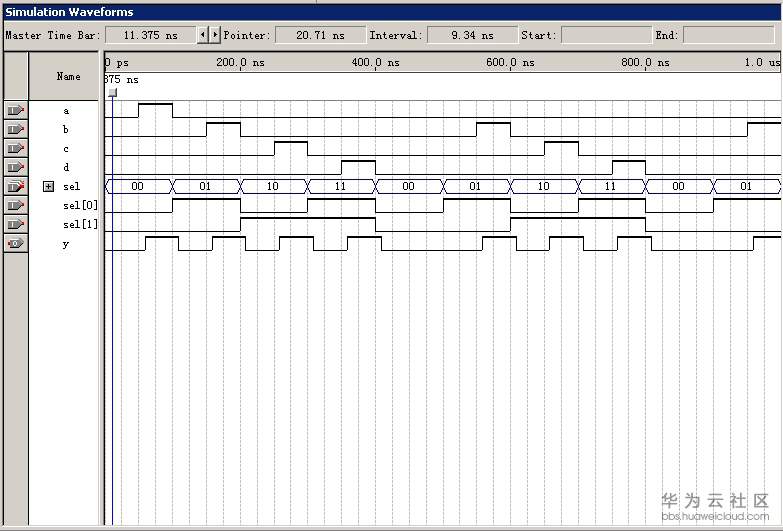This screenshot has width=783, height=531.
Task: Select the bus input icon for sel
Action: pos(15,186)
